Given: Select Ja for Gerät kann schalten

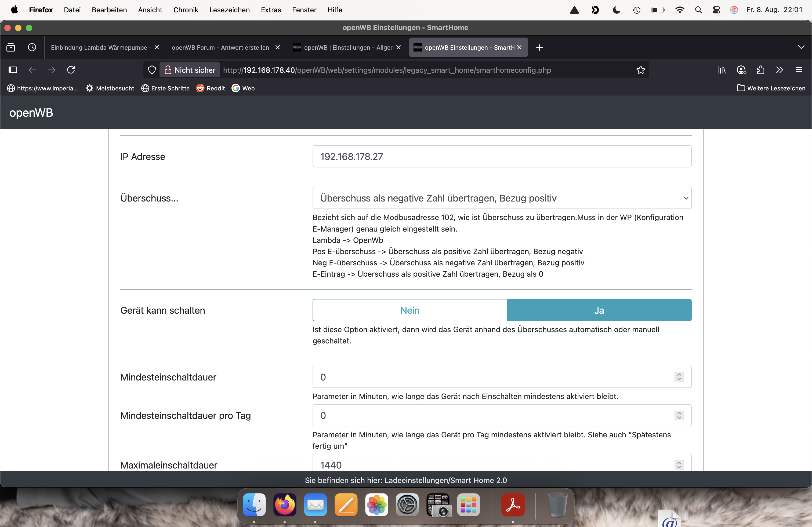Looking at the screenshot, I should pyautogui.click(x=599, y=310).
